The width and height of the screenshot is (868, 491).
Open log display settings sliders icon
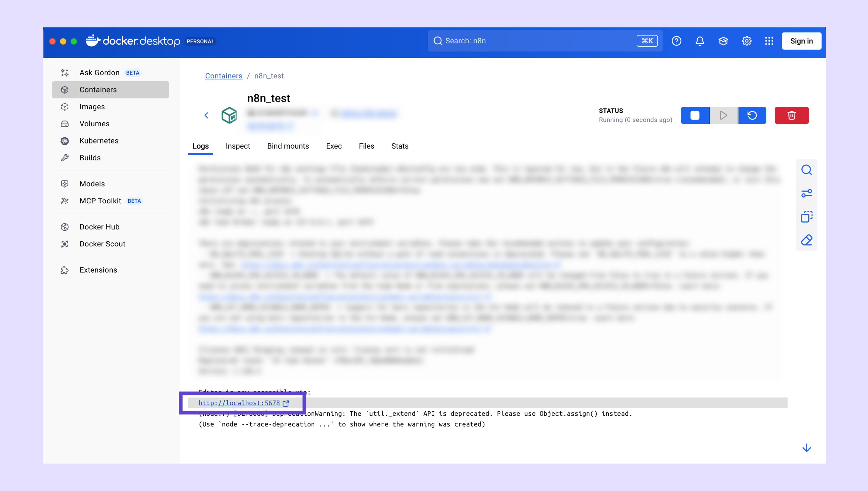[x=807, y=193]
